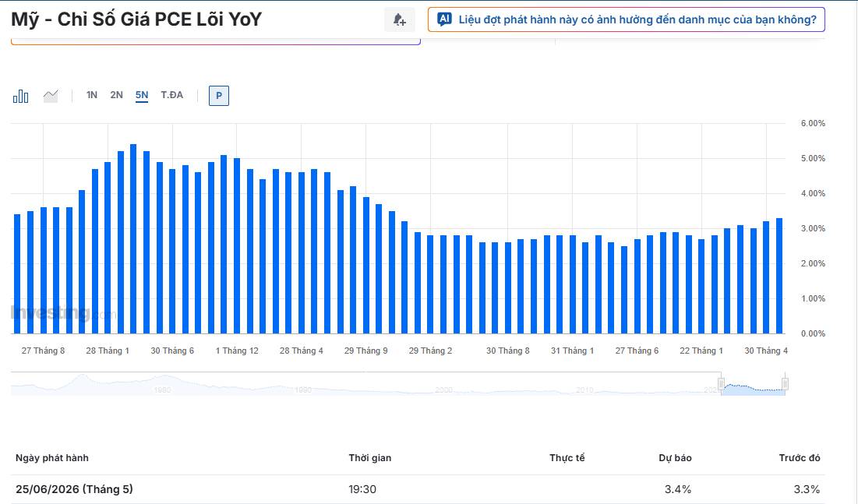Viewport: 858px width, 504px height.
Task: Click the 5.00% y-axis label
Action: point(813,159)
